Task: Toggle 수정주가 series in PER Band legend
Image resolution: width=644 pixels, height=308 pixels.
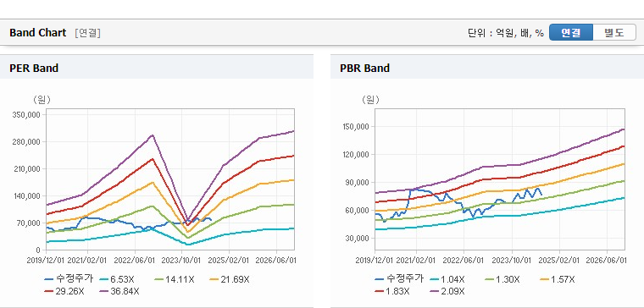Action: [69, 279]
